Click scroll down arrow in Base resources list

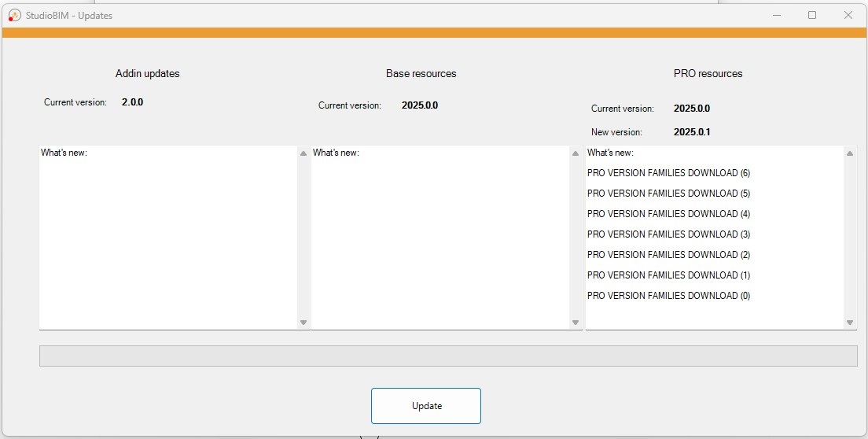[x=576, y=323]
